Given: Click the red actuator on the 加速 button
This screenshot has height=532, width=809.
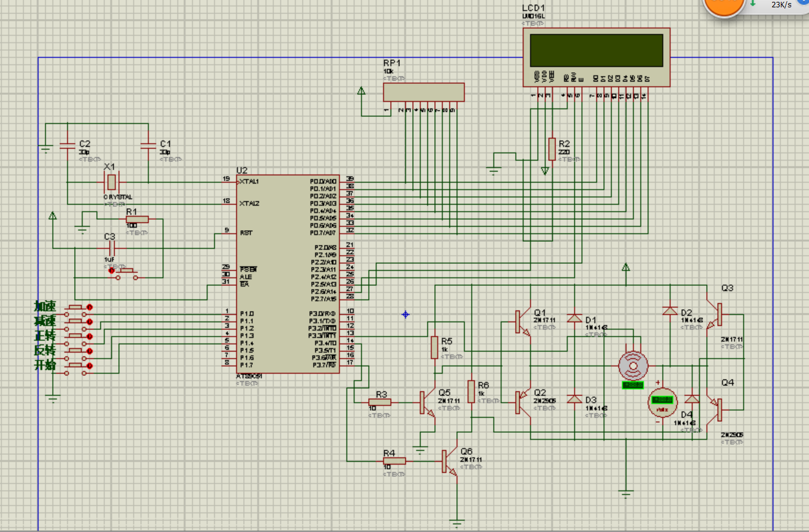Looking at the screenshot, I should click(x=89, y=307).
